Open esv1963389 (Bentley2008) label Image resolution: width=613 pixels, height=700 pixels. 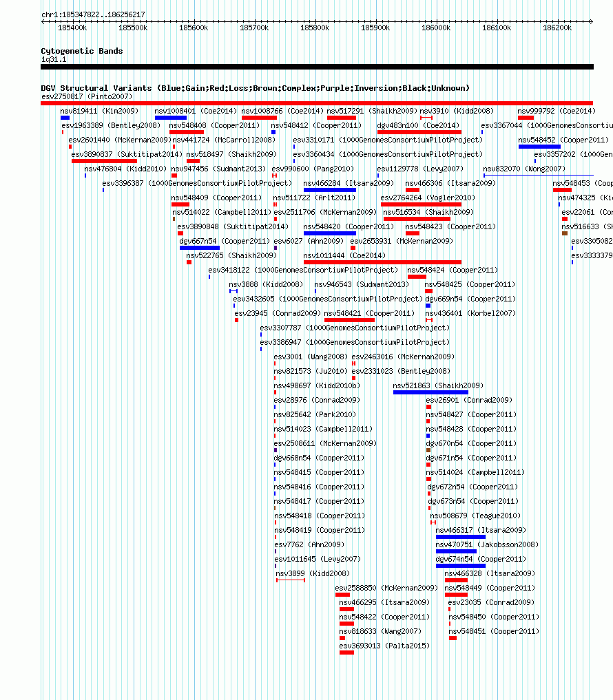(x=111, y=125)
